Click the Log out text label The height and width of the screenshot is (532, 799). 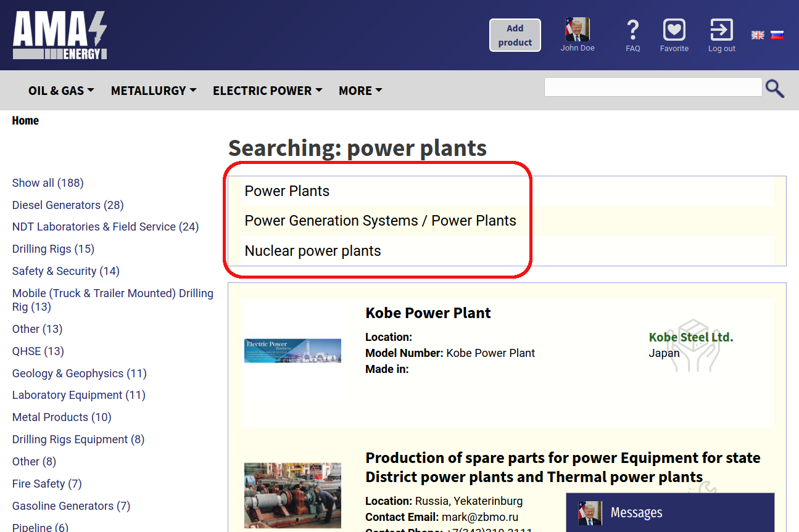(x=722, y=49)
